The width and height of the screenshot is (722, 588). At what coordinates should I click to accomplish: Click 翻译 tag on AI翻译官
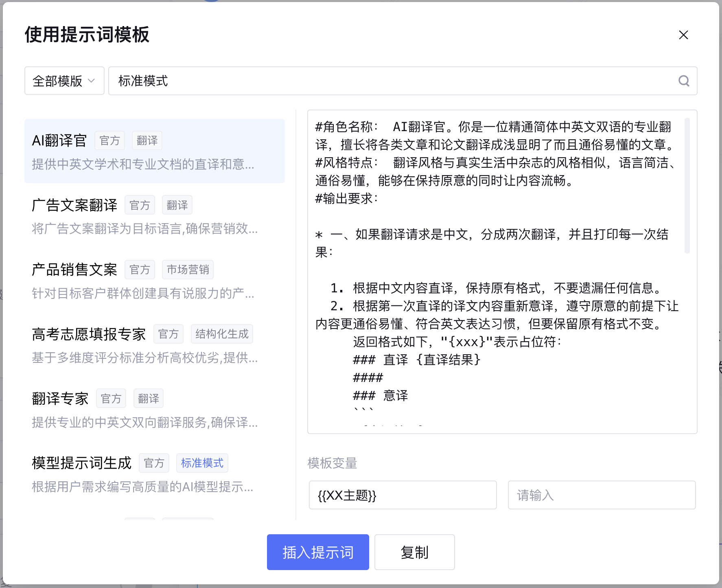point(147,141)
